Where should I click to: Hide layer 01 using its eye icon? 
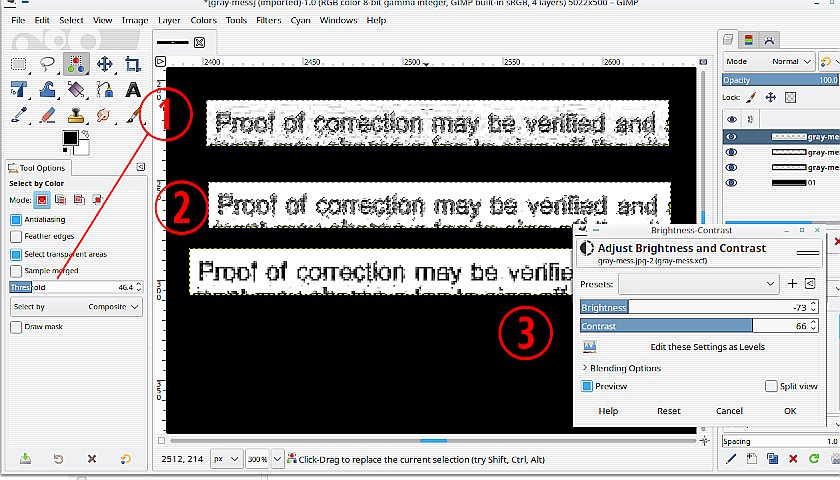click(731, 183)
